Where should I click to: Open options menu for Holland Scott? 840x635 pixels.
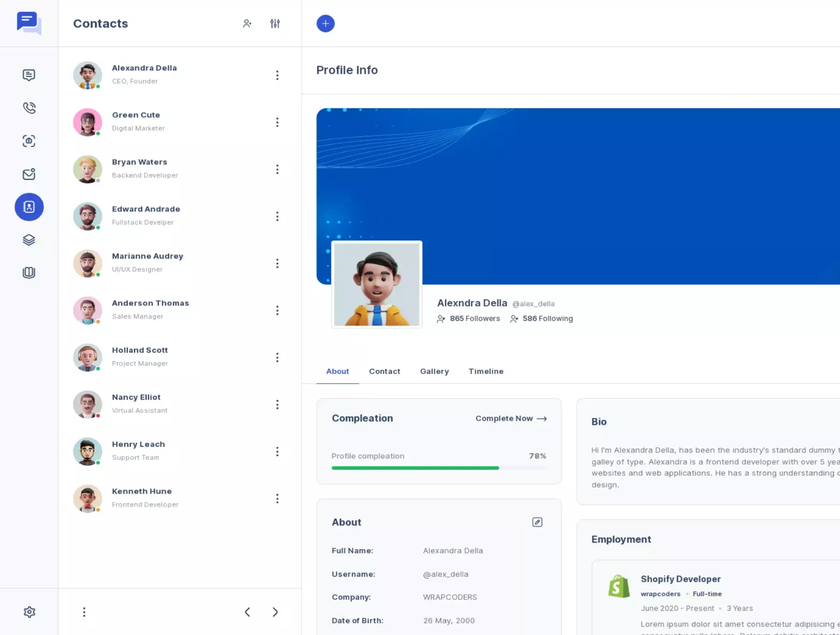[277, 358]
